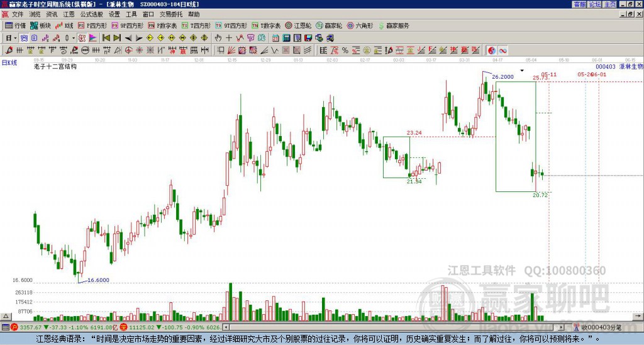Viewport: 644px width, 345px height.
Task: Click the volume panel up-triangle button
Action: (x=6, y=316)
